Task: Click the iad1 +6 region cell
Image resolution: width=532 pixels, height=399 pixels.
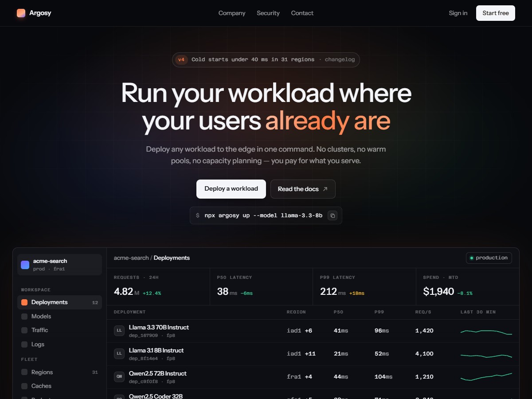Action: [300, 331]
